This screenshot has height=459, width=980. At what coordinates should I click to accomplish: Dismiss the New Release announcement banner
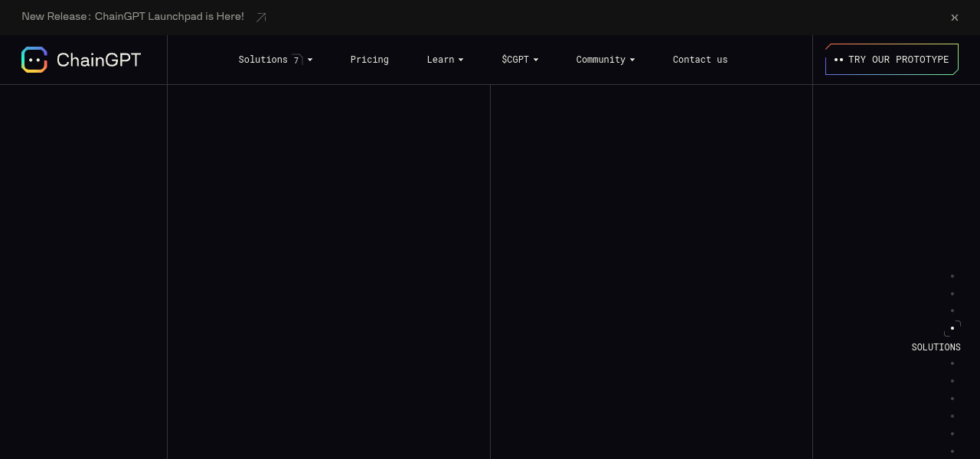click(954, 17)
